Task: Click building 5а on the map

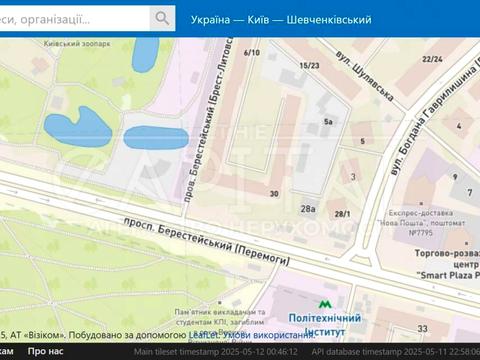Action: coord(328,122)
